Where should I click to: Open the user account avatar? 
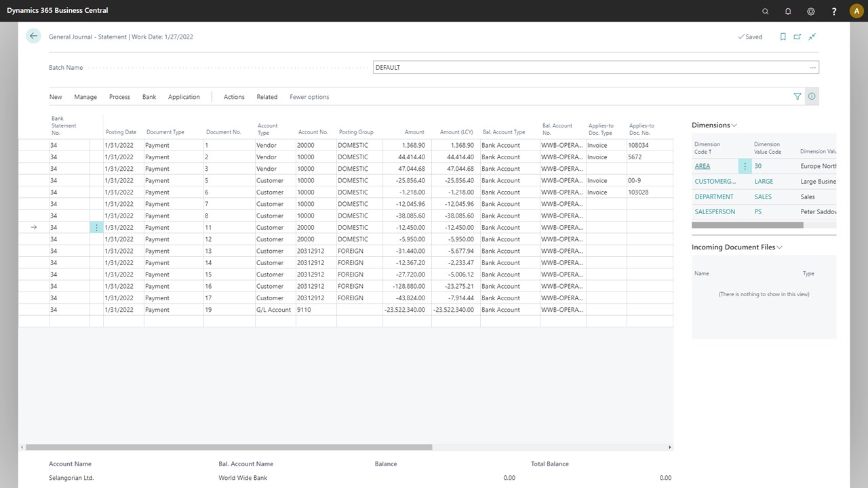point(856,11)
